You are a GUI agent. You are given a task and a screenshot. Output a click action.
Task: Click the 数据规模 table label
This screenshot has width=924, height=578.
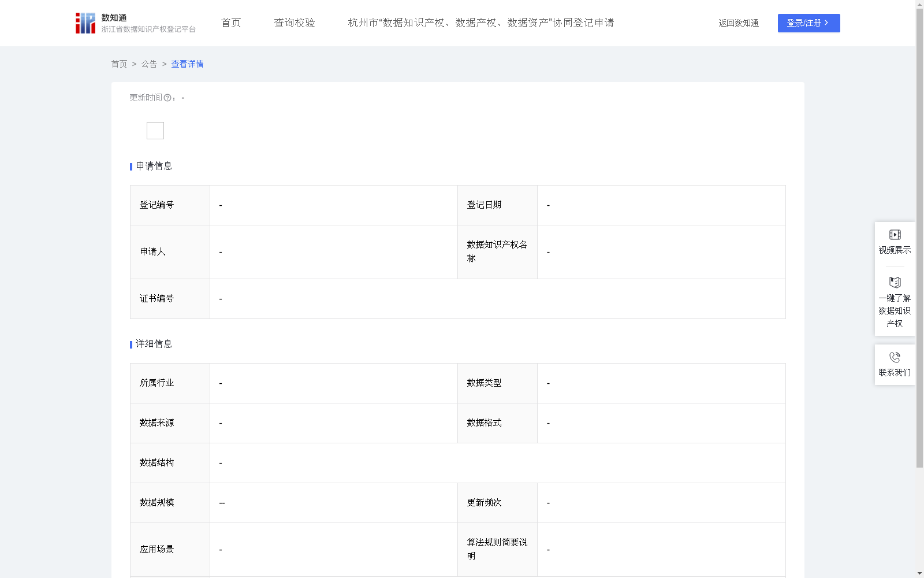click(157, 503)
